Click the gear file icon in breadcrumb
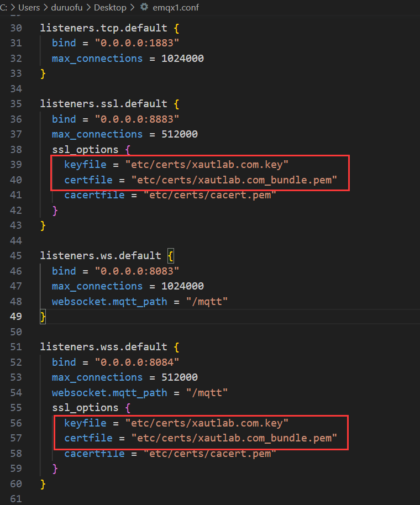Screen dimensions: 420x505 [x=144, y=7]
